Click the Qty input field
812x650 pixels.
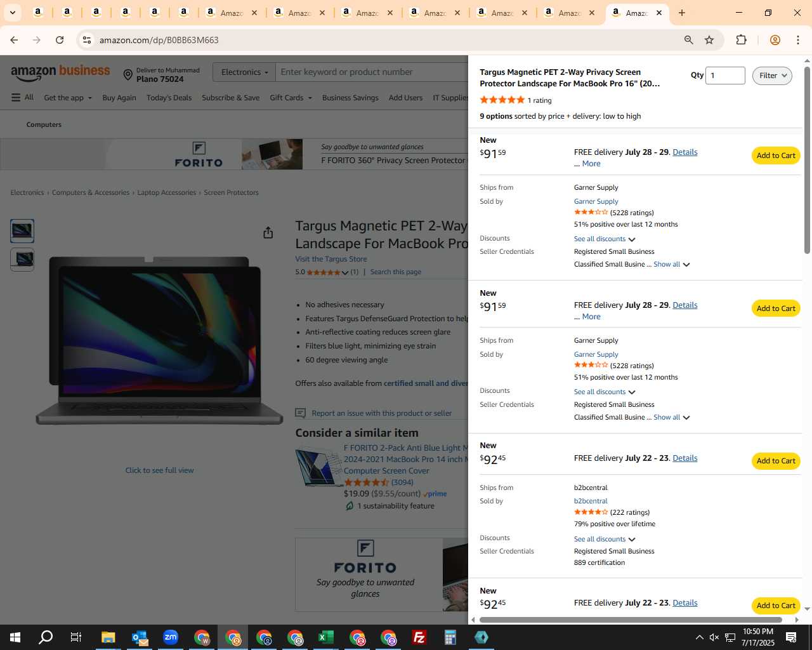click(x=725, y=76)
